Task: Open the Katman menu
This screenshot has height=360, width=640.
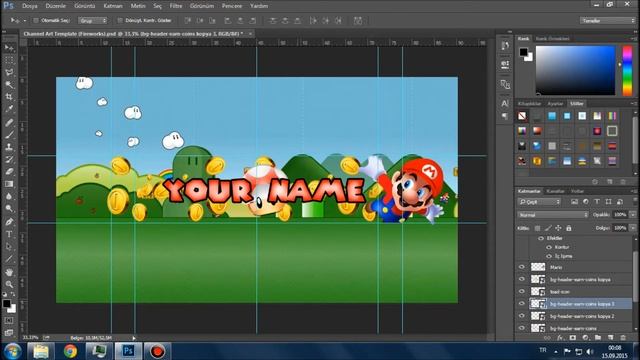Action: (113, 6)
